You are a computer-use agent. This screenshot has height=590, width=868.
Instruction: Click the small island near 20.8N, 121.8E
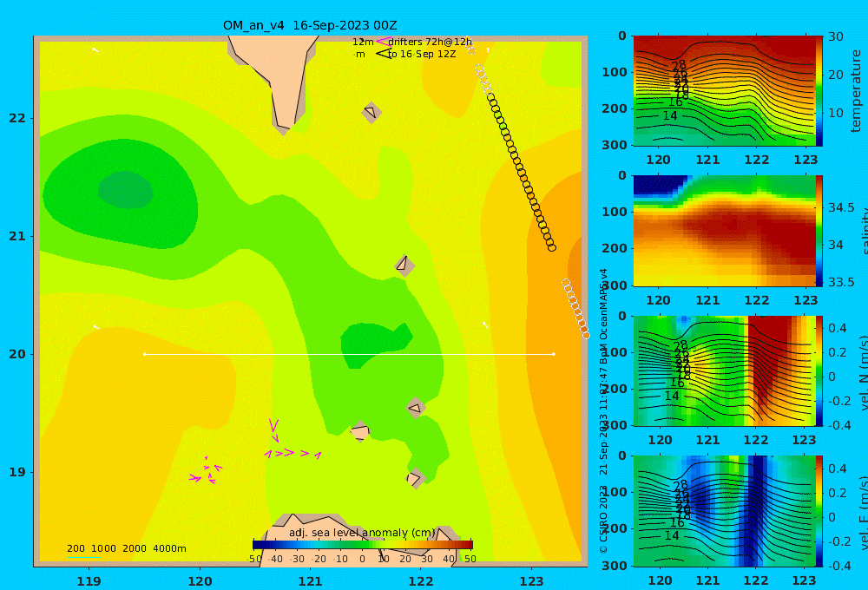tap(404, 265)
